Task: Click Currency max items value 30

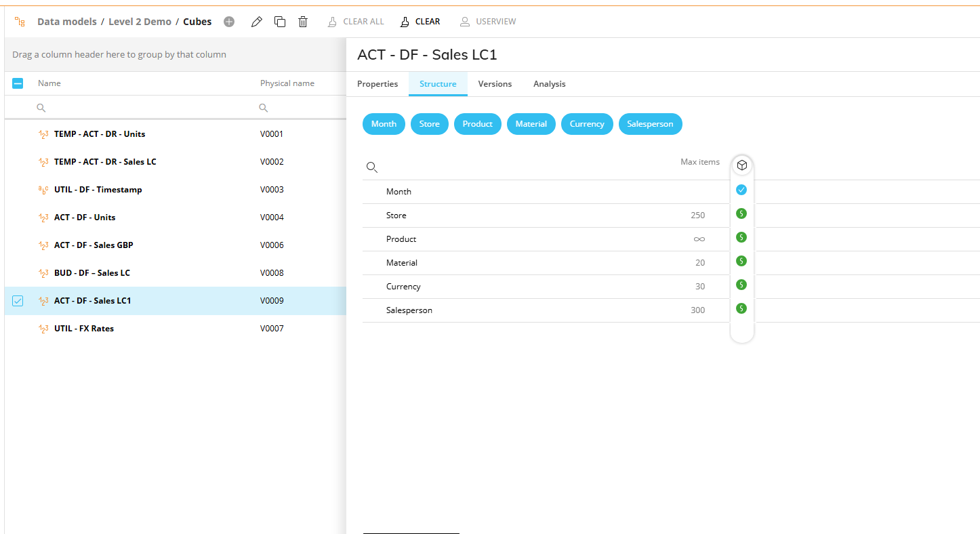Action: pos(700,287)
